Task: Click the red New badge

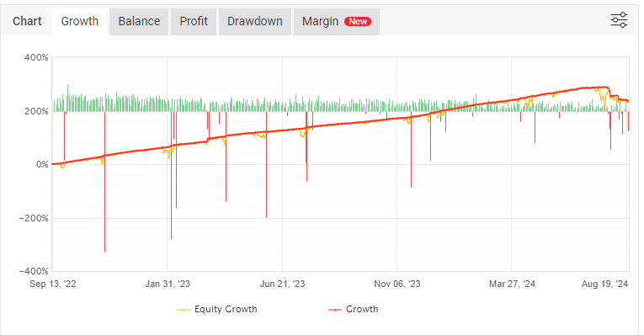Action: click(358, 21)
